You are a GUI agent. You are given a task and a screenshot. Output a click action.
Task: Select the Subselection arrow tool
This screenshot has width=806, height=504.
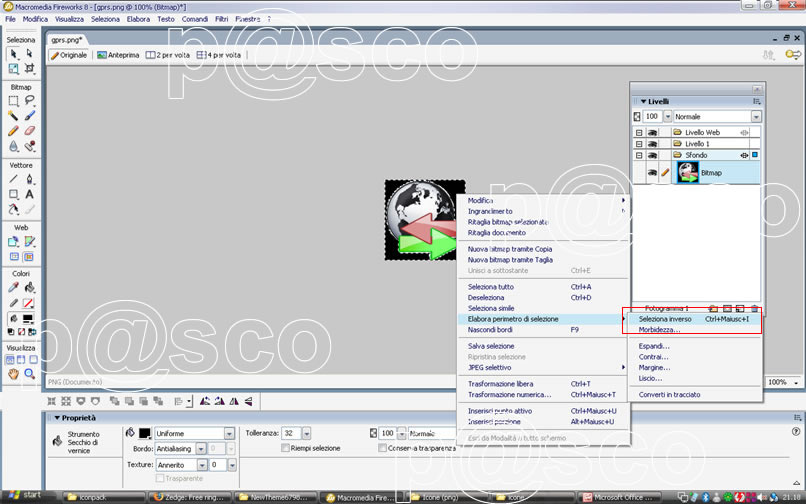(29, 53)
